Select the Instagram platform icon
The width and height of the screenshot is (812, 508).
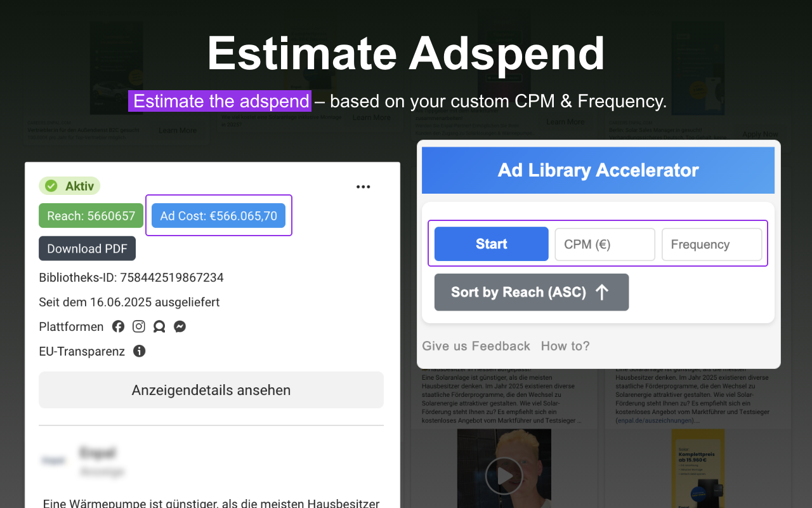tap(138, 326)
